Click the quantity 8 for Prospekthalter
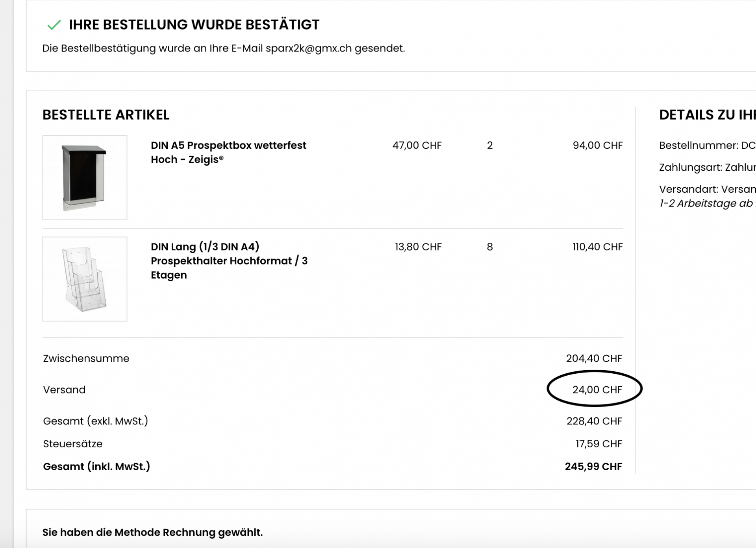Screen dimensions: 756x548 coord(489,247)
